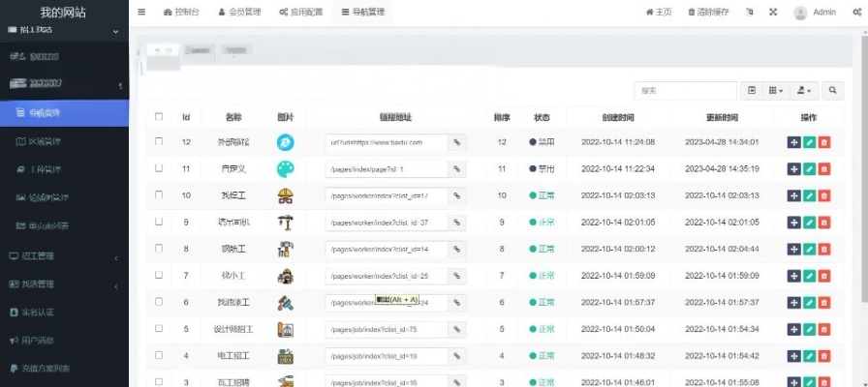Click the search input field (搜索)
868x387 pixels.
685,91
